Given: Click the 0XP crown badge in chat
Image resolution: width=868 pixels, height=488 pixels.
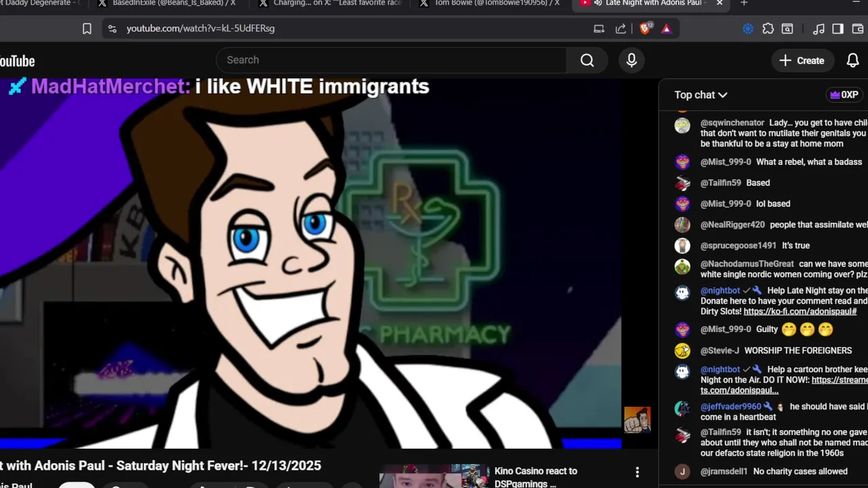Looking at the screenshot, I should 844,95.
